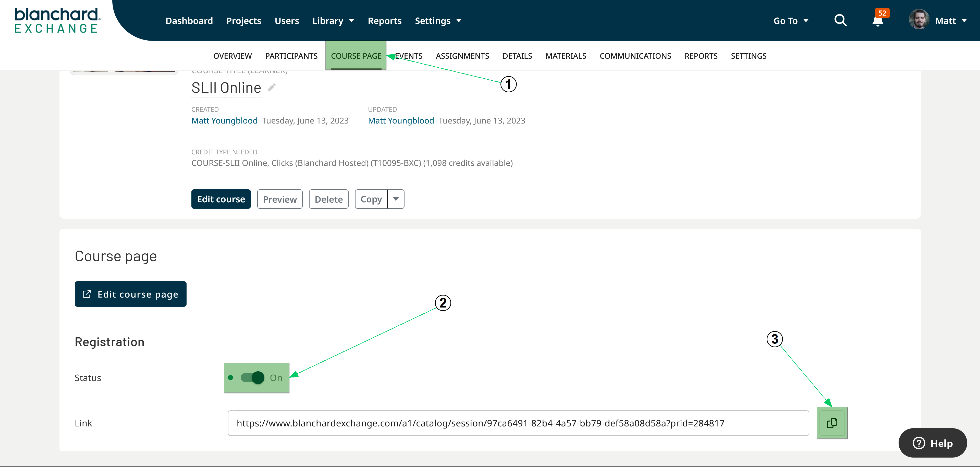This screenshot has width=980, height=467.
Task: Switch to the PARTICIPANTS tab
Action: [x=291, y=56]
